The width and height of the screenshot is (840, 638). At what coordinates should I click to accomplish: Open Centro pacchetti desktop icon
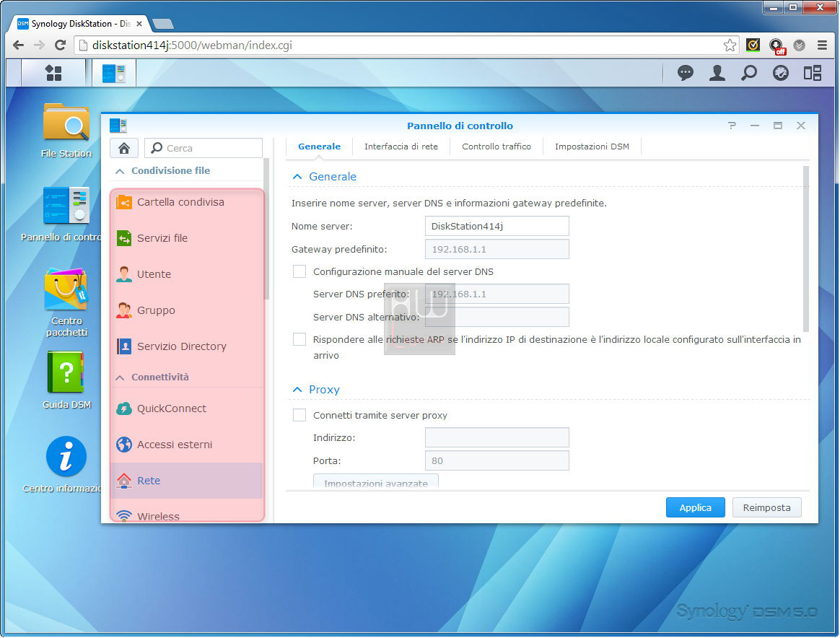[66, 302]
